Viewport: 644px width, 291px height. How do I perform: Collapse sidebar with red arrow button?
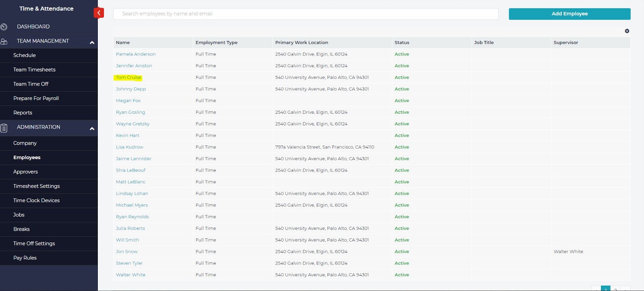[x=99, y=13]
